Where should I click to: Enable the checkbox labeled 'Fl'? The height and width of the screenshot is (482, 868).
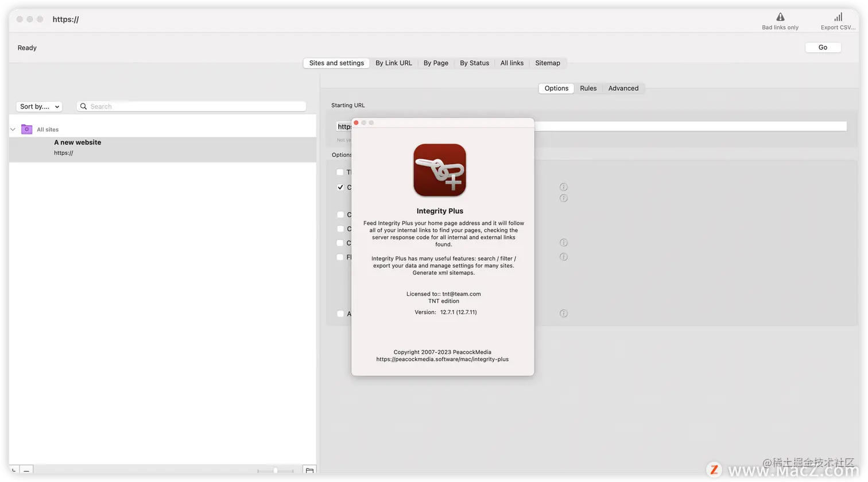tap(340, 257)
